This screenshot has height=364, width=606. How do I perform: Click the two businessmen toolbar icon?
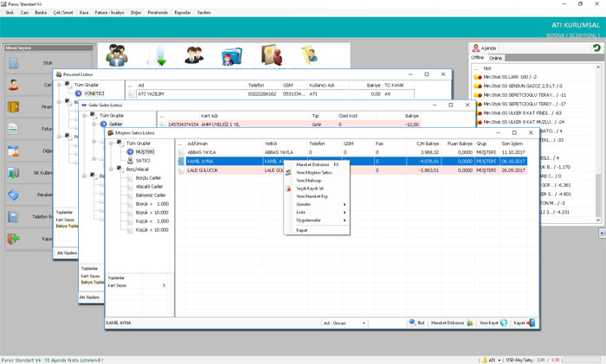tap(194, 56)
